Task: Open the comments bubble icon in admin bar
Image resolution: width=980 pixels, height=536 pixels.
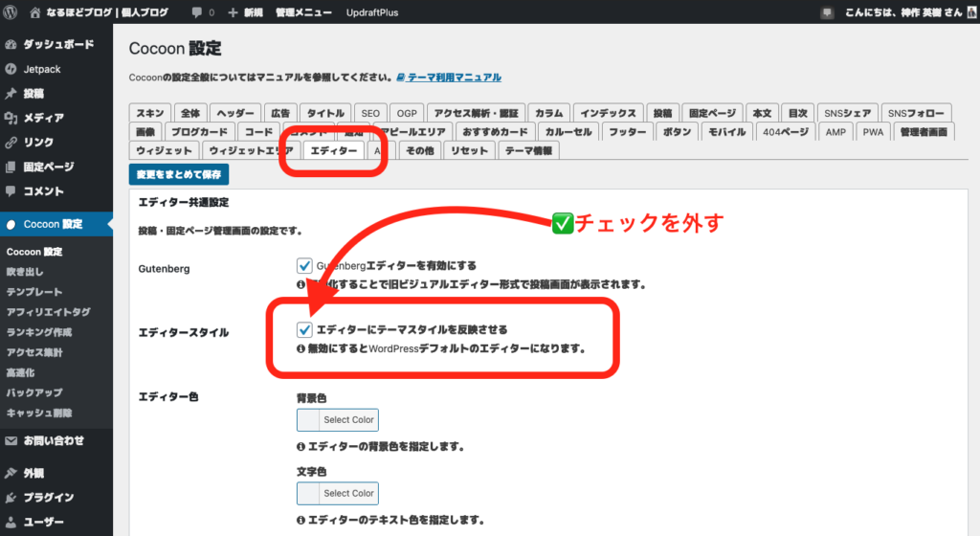Action: click(197, 12)
